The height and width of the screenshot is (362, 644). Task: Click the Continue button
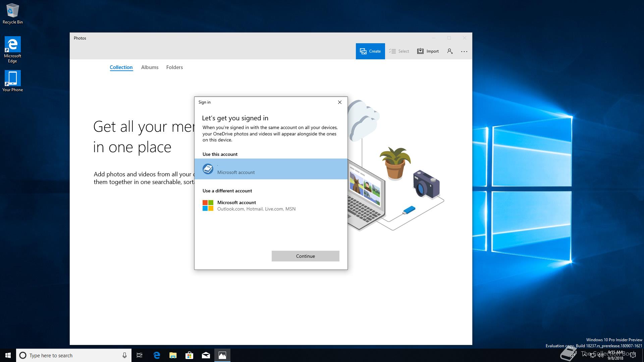(x=306, y=256)
